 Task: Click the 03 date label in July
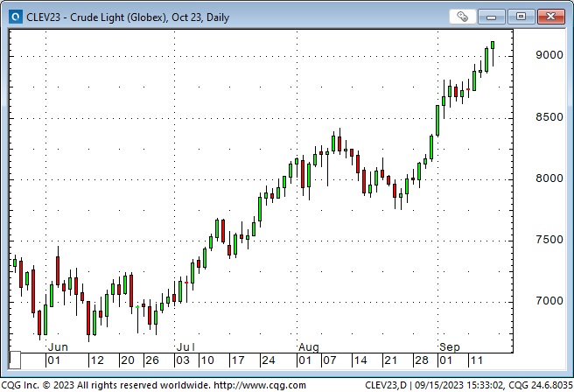[x=183, y=360]
